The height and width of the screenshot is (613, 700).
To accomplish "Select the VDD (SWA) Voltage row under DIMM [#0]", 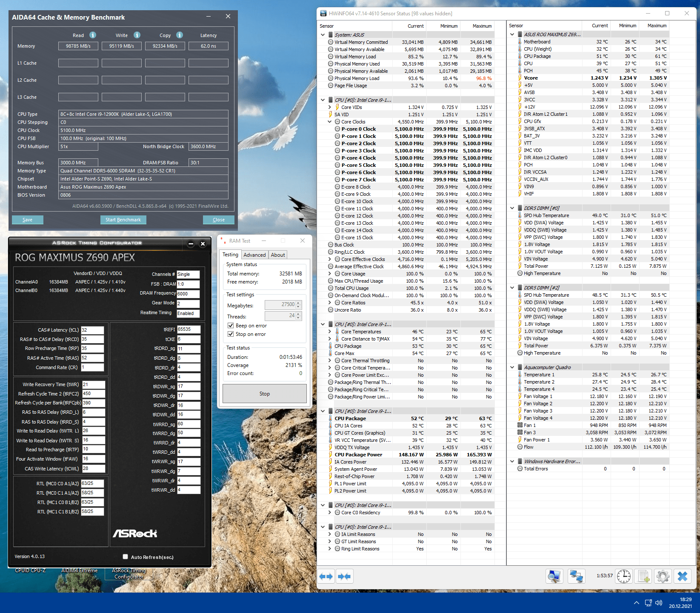I will coord(589,223).
